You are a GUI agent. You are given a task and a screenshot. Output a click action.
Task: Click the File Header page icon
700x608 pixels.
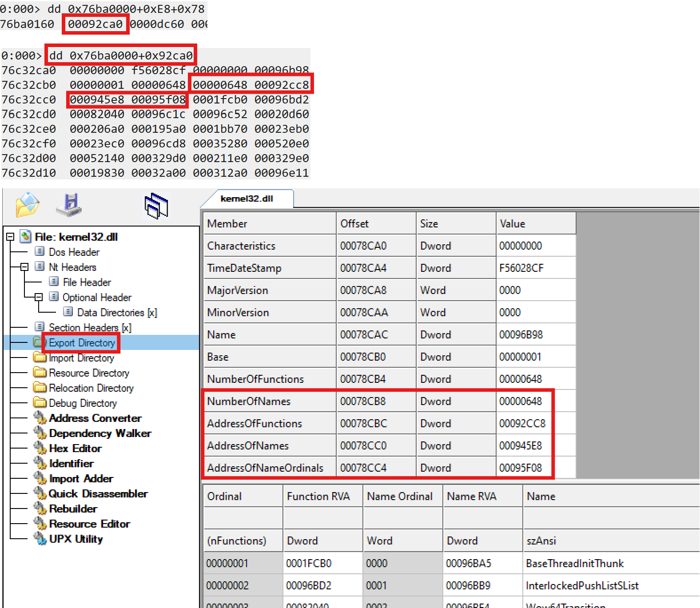[54, 282]
